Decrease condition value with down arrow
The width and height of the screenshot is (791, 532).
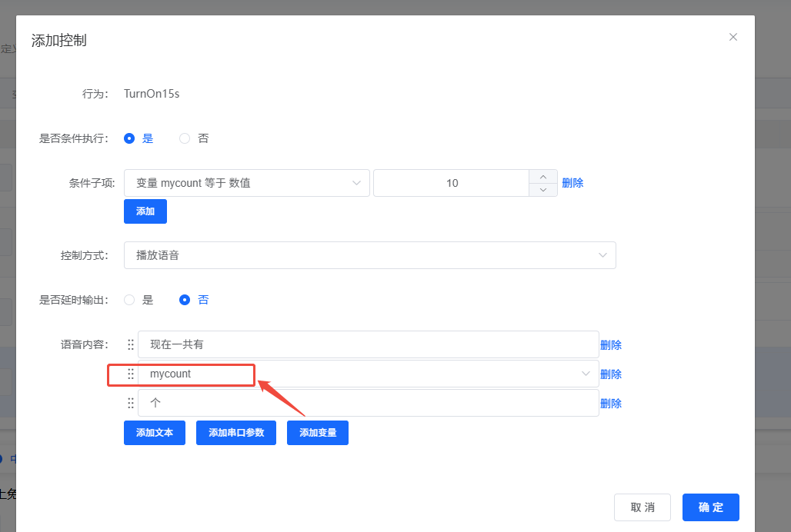[x=543, y=190]
